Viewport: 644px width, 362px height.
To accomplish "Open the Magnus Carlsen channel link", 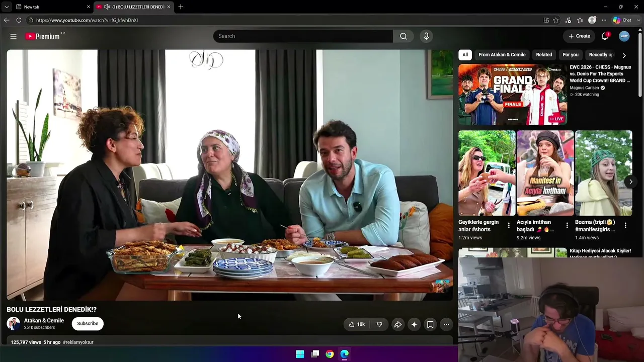I will [x=584, y=88].
